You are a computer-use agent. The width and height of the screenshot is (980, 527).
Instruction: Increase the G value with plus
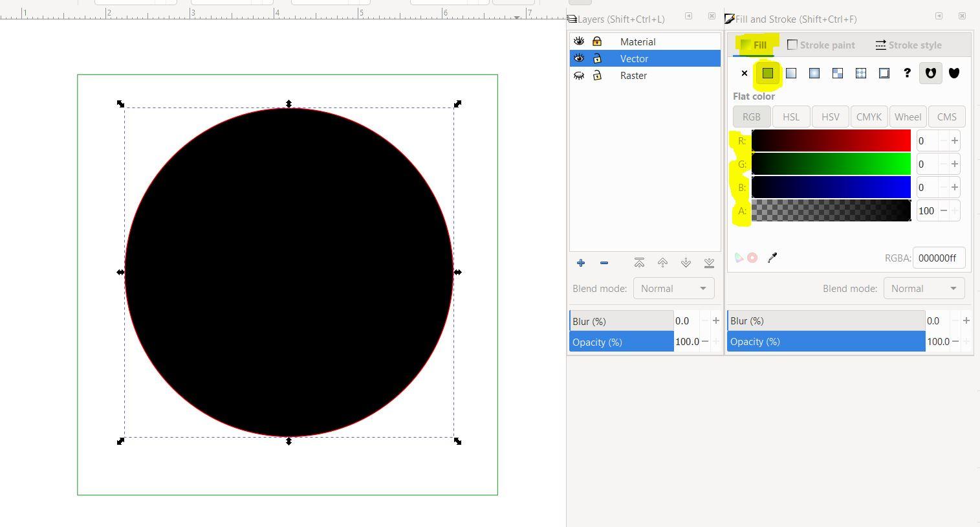[954, 164]
